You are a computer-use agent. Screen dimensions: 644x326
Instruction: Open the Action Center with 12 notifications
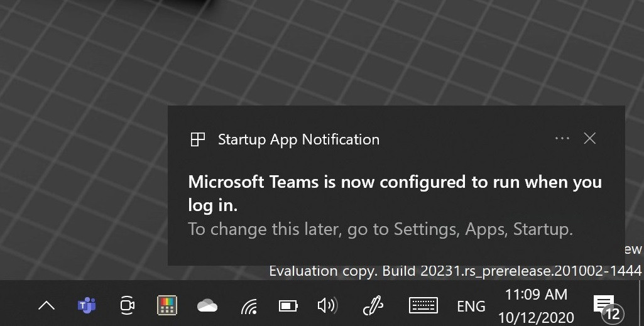tap(606, 307)
